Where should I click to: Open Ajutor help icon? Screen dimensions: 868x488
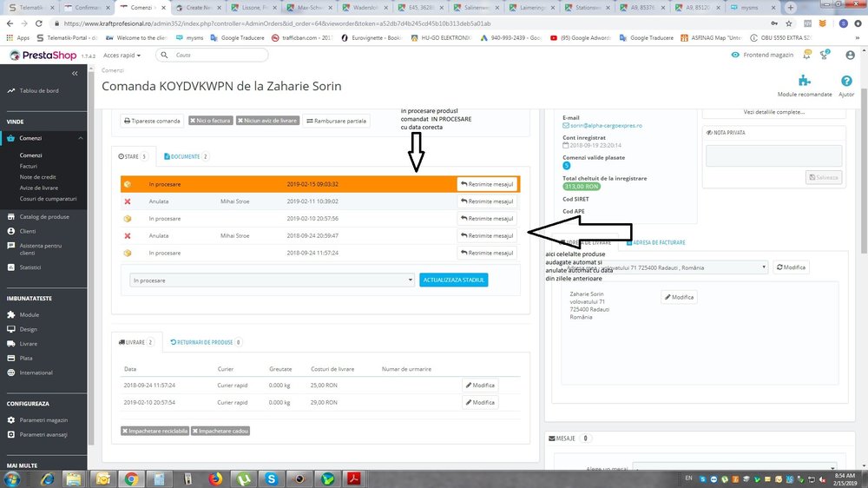846,81
